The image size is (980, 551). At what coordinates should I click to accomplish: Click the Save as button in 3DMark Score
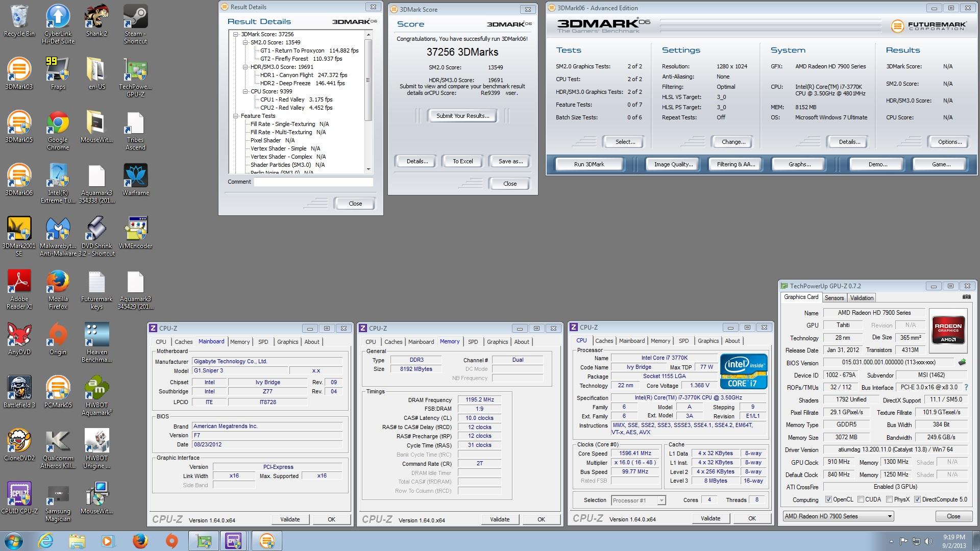pos(510,161)
